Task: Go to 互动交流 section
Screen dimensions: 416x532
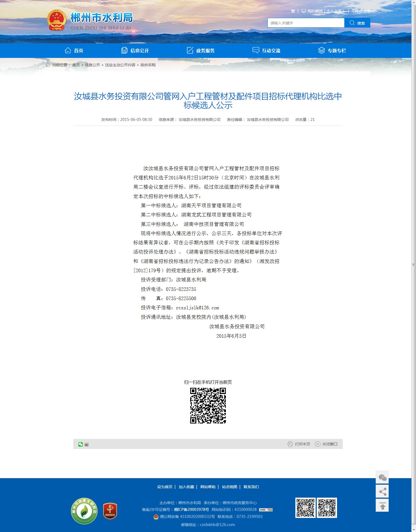Action: (266, 51)
